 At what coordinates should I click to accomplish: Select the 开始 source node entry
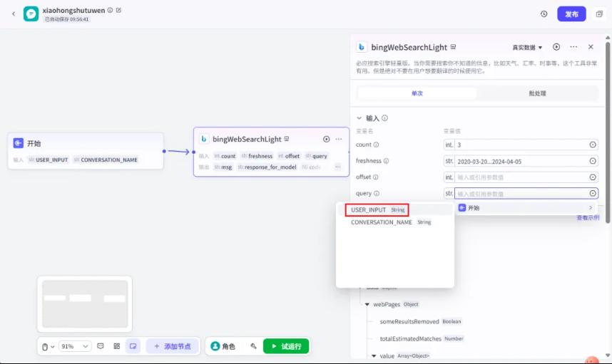[x=526, y=208]
